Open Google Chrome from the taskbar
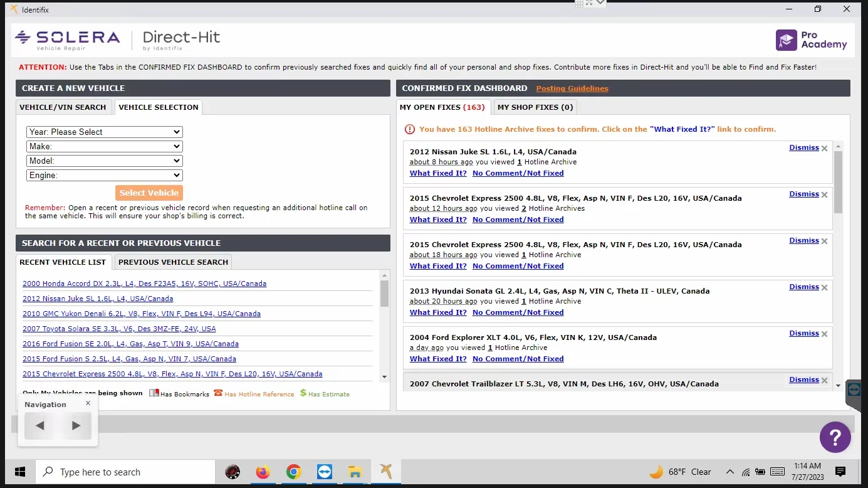 tap(293, 472)
